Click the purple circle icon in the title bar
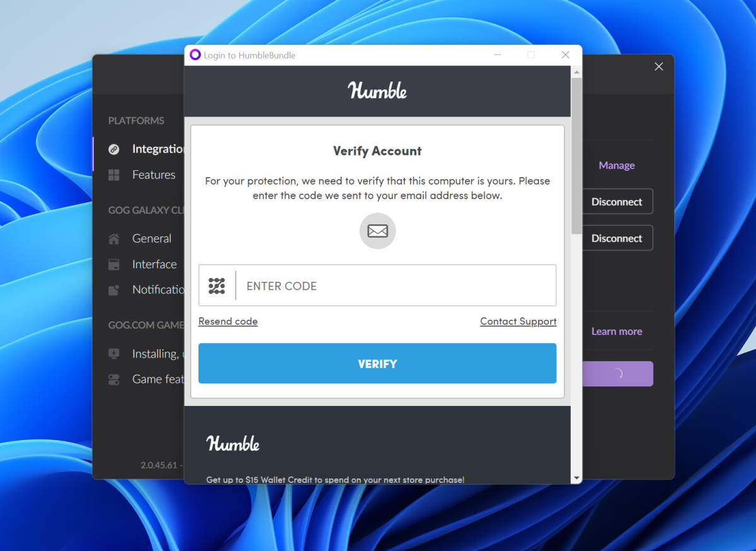 click(195, 55)
